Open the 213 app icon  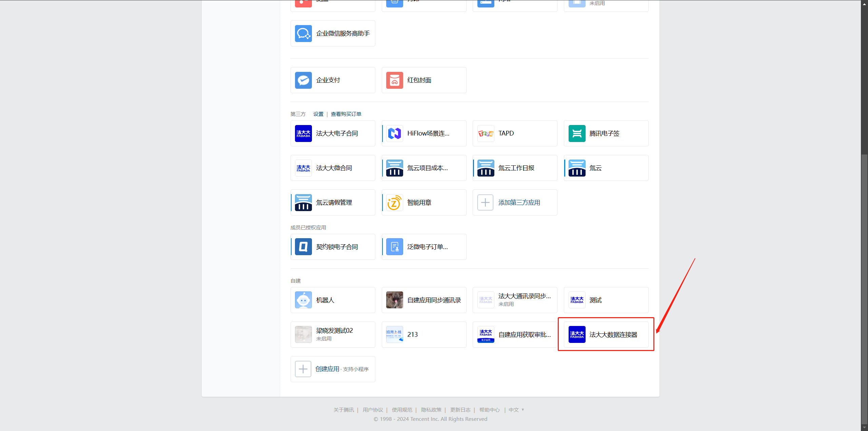click(394, 335)
